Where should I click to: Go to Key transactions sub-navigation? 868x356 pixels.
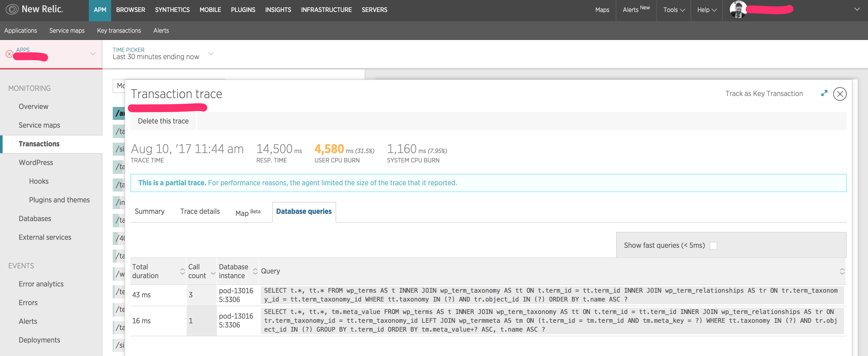[119, 31]
